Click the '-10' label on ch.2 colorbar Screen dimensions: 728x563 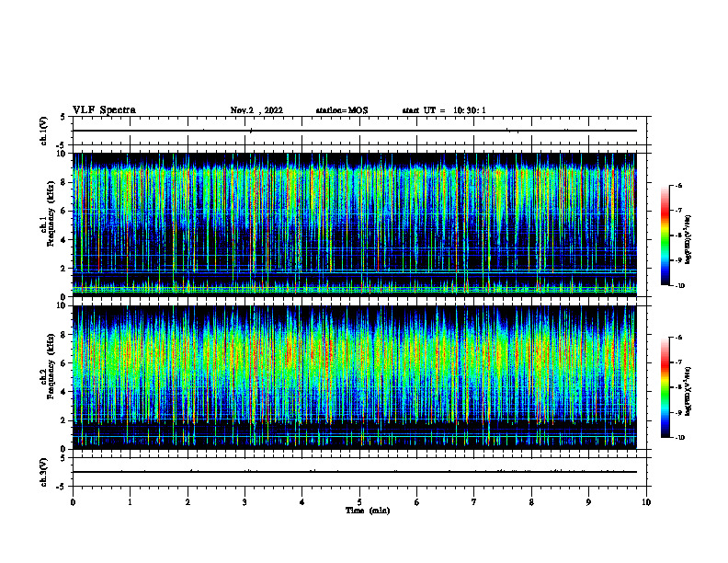pos(680,438)
